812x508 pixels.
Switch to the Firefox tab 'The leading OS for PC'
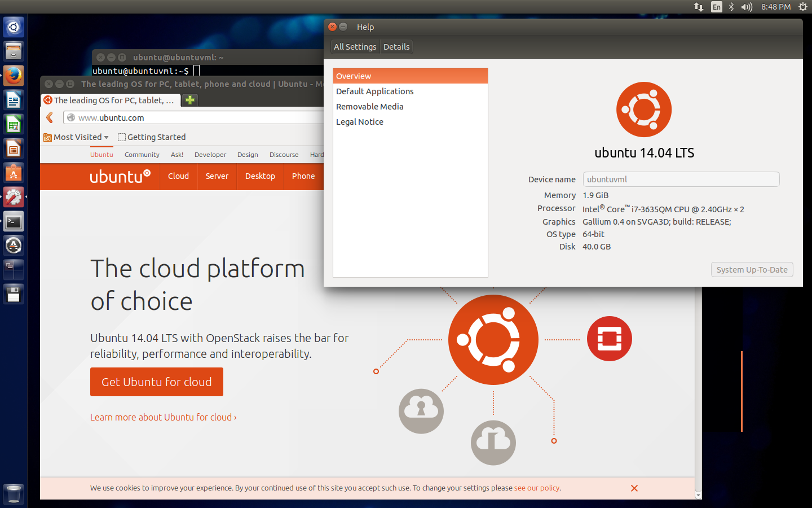(111, 100)
